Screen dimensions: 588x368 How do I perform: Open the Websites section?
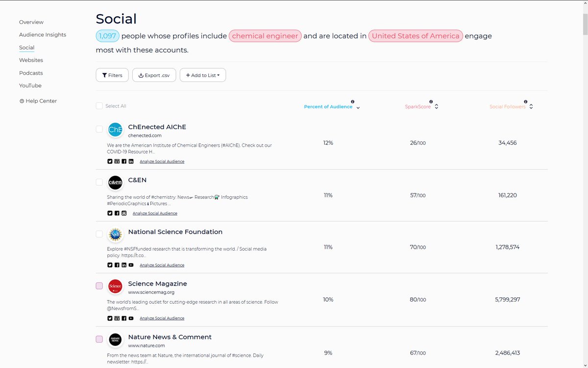[31, 60]
